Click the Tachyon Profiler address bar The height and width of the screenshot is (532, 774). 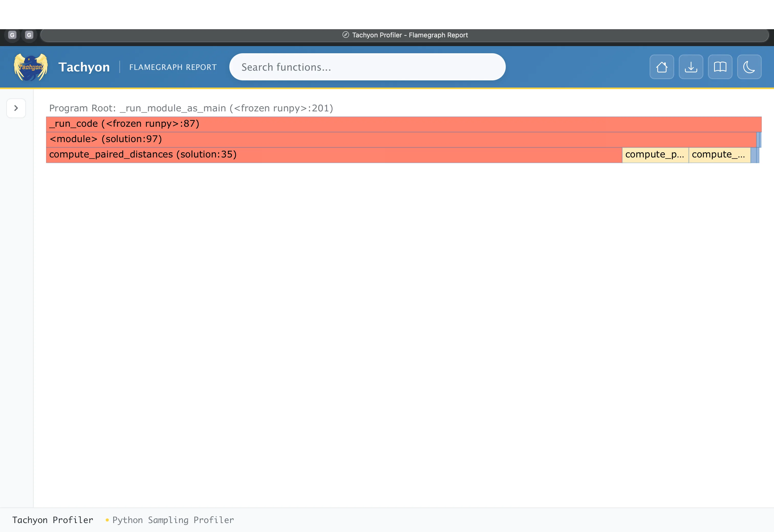pyautogui.click(x=404, y=35)
